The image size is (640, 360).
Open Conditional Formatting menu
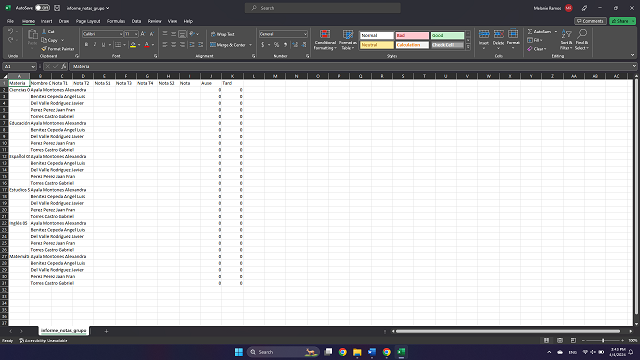[325, 40]
